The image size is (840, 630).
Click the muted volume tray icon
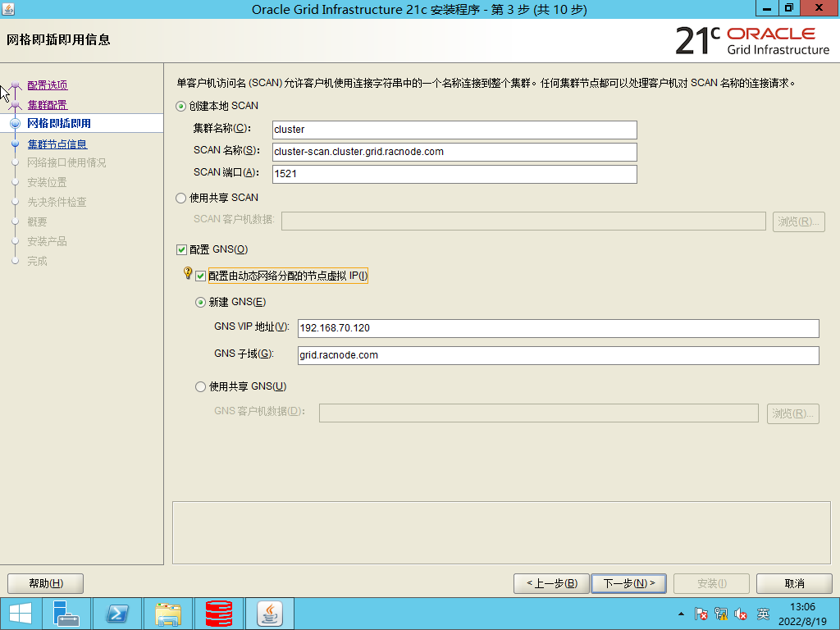tap(741, 614)
